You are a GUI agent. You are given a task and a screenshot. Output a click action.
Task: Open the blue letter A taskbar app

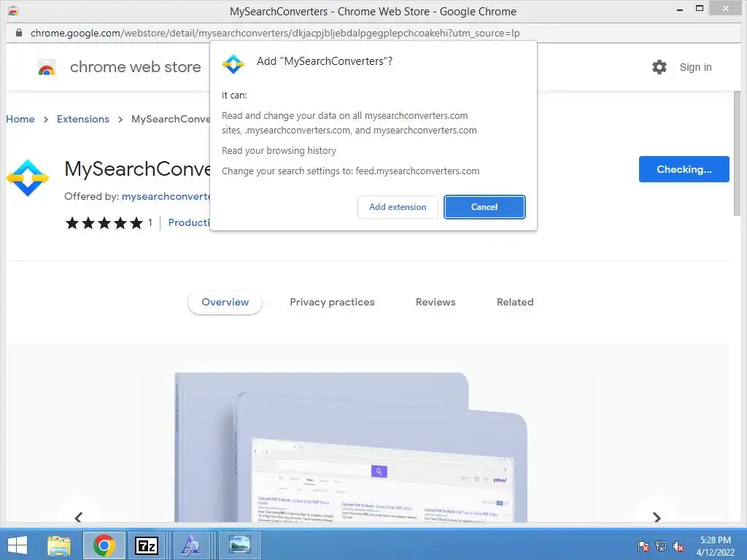pos(191,545)
